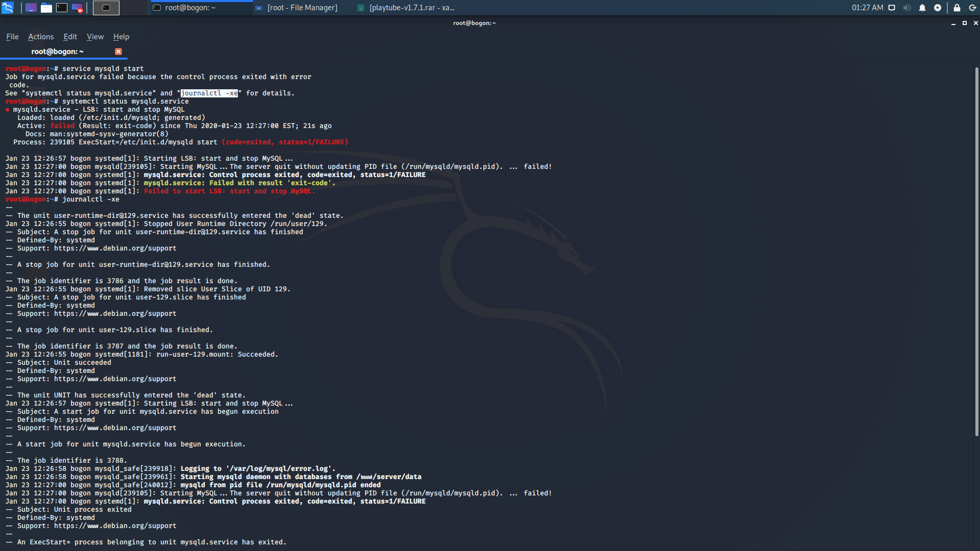Screen dimensions: 980x551
Task: Click the muted volume speaker icon
Action: point(907,8)
